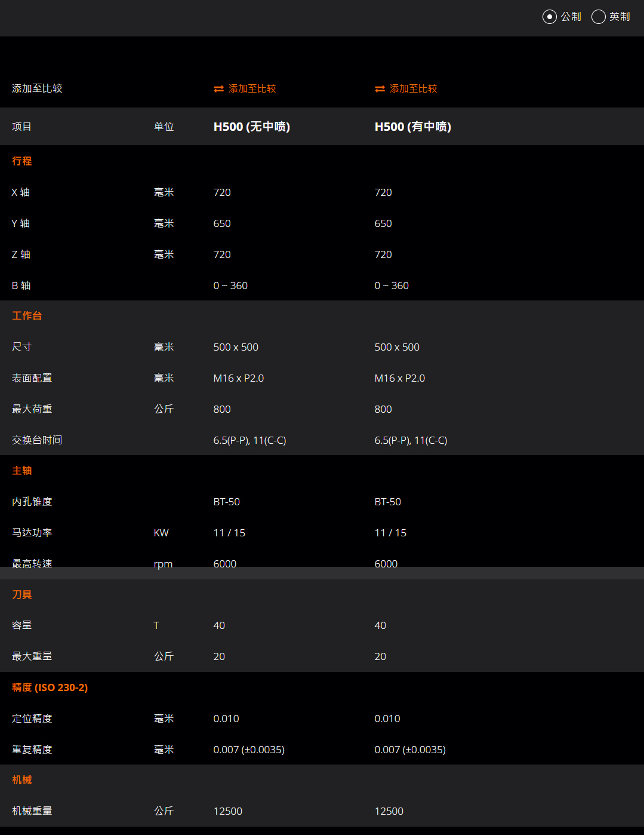Viewport: 644px width, 835px height.
Task: Select the 公制 metric radio button
Action: point(549,17)
